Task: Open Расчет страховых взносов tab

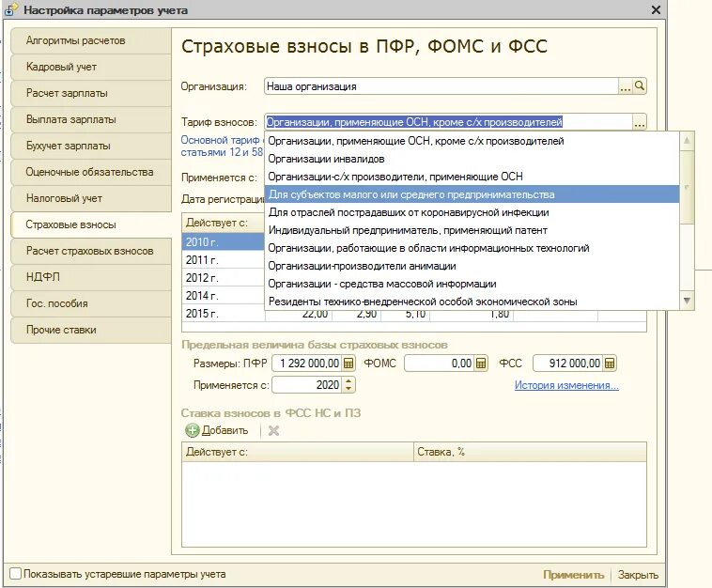Action: point(91,251)
